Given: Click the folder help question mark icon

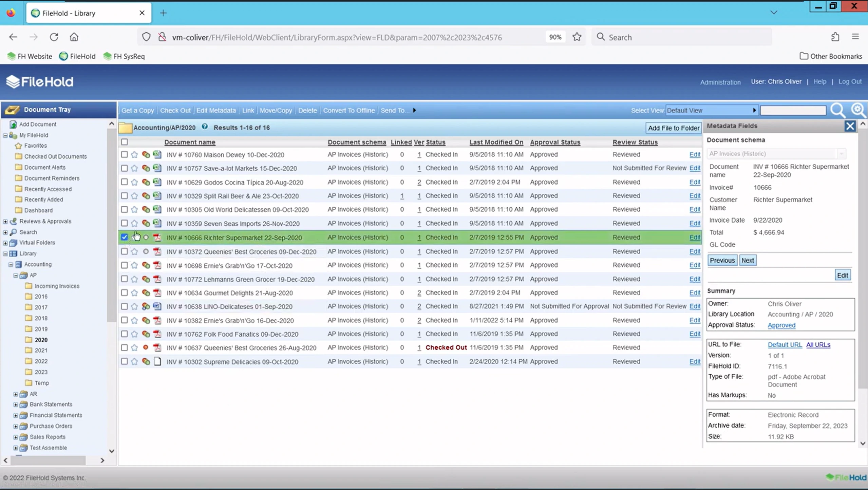Looking at the screenshot, I should click(x=205, y=127).
